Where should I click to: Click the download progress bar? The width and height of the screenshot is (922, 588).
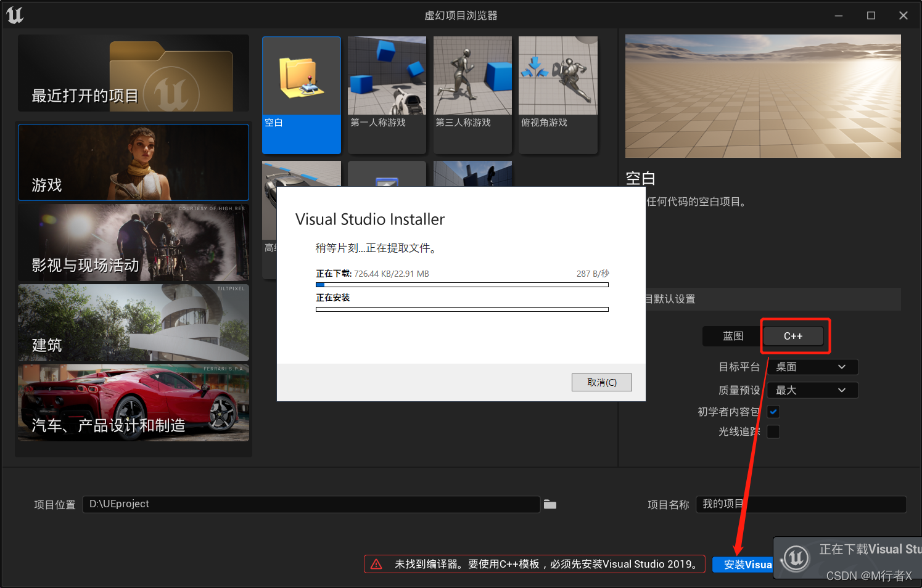pos(462,285)
